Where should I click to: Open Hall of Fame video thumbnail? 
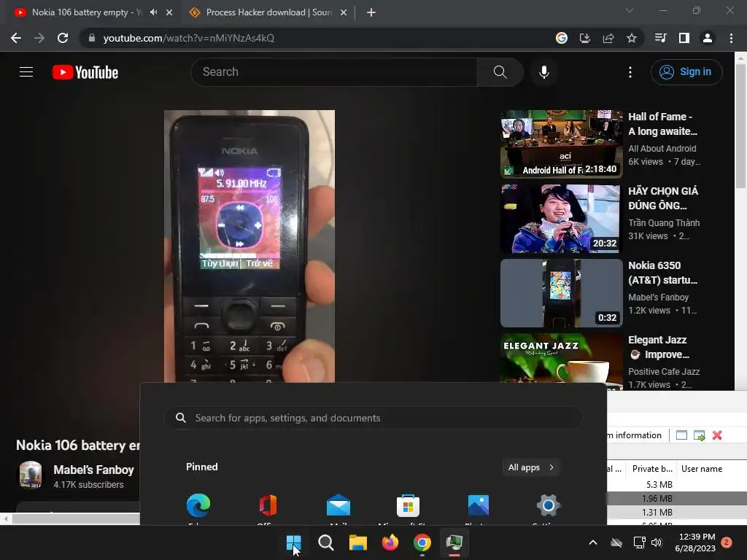click(562, 144)
